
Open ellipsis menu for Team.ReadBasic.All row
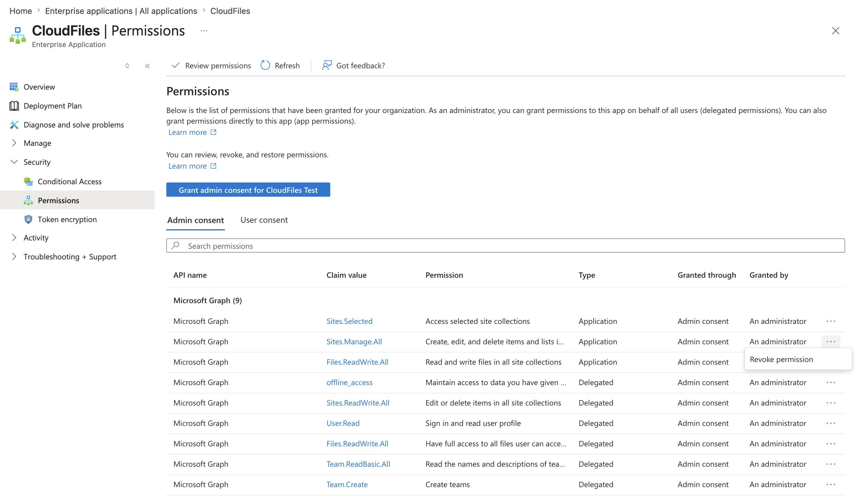point(830,464)
